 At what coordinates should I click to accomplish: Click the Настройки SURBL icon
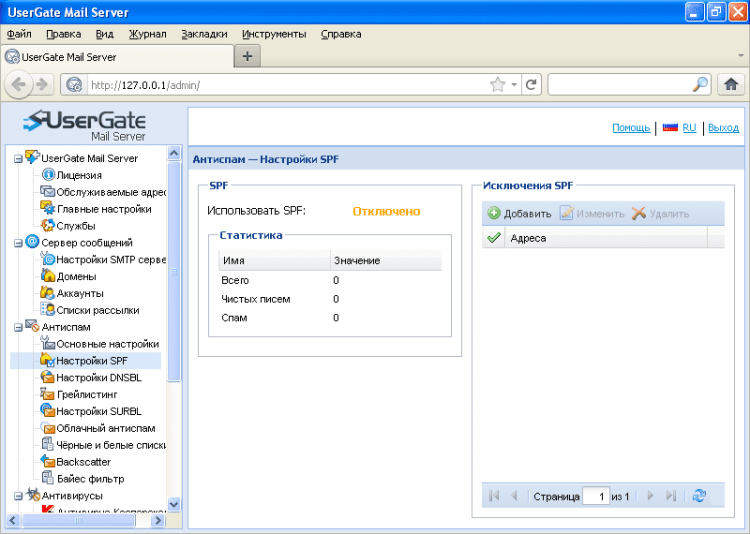click(x=47, y=411)
